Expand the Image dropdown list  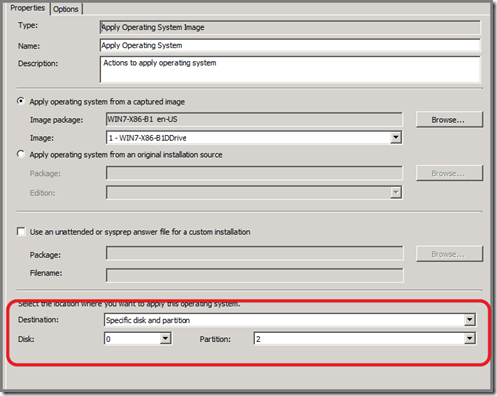tap(396, 137)
